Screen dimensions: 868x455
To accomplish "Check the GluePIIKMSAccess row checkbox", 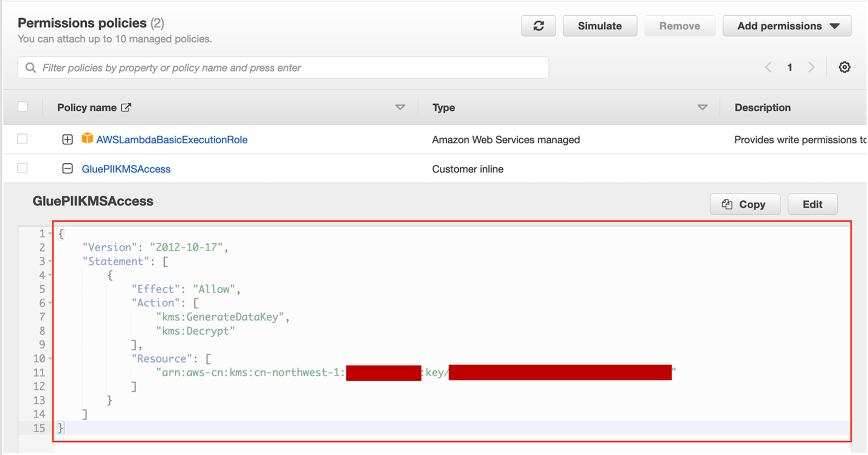I will pyautogui.click(x=23, y=168).
